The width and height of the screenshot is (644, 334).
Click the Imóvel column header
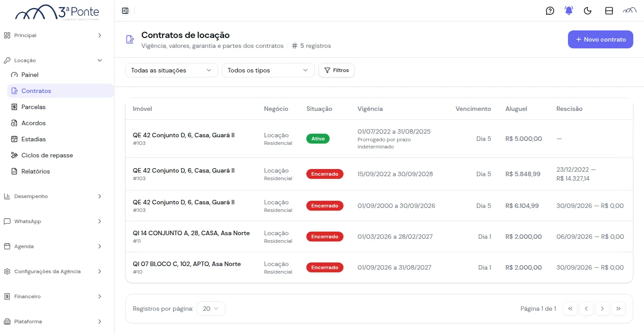click(x=142, y=109)
